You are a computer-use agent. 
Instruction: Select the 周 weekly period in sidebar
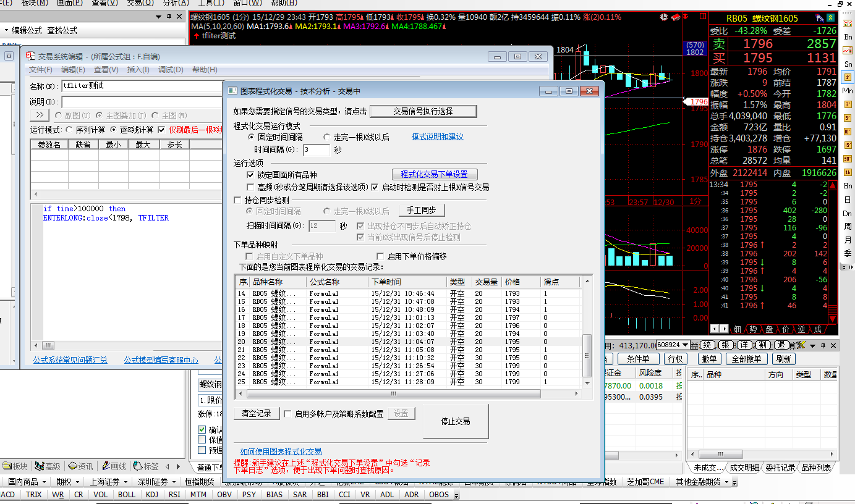[848, 227]
